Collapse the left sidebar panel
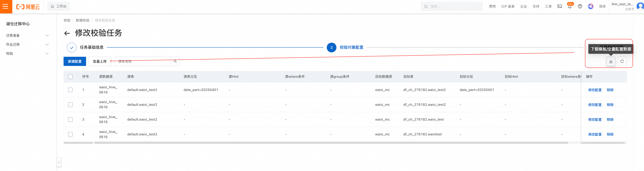The width and height of the screenshot is (644, 171). coord(59,162)
